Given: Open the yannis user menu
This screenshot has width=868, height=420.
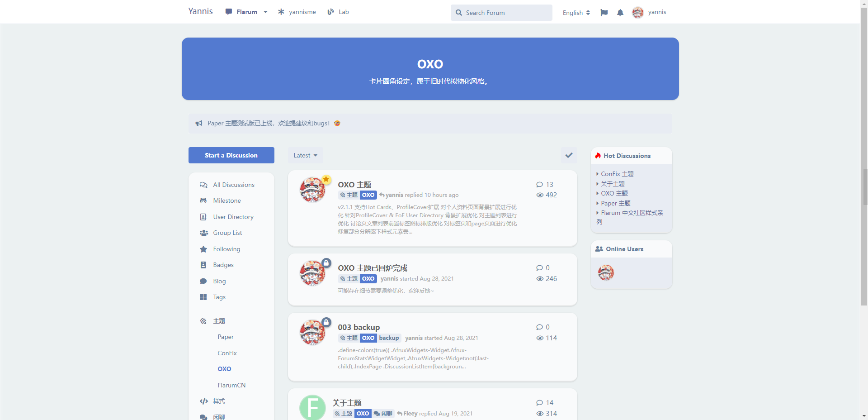Looking at the screenshot, I should 649,12.
